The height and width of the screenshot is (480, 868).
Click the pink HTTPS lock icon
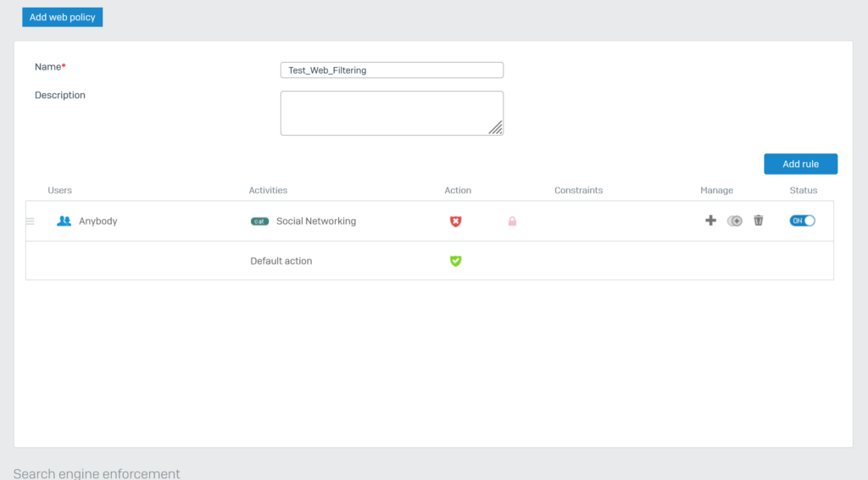point(512,221)
